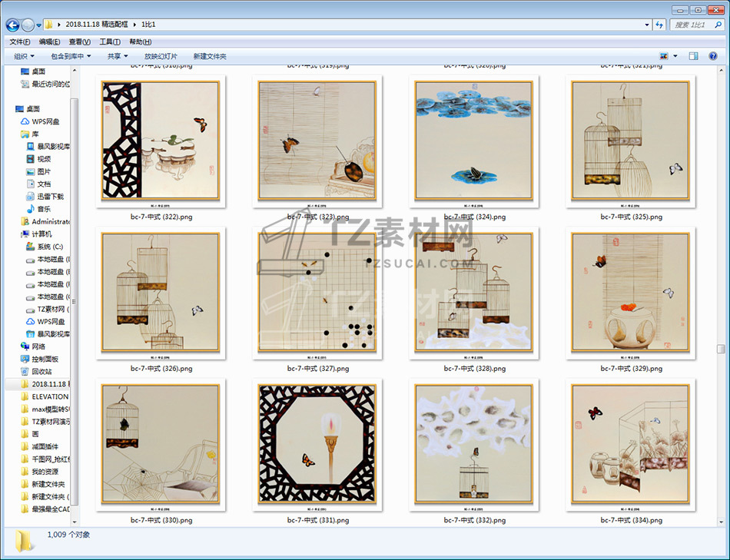Open the 视频 library
The image size is (730, 560).
pos(38,159)
